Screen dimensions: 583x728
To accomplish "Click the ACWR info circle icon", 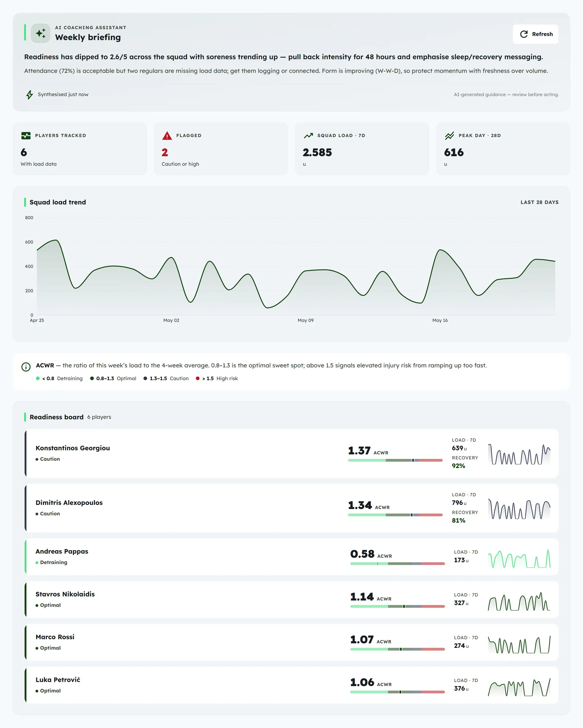I will (x=26, y=367).
